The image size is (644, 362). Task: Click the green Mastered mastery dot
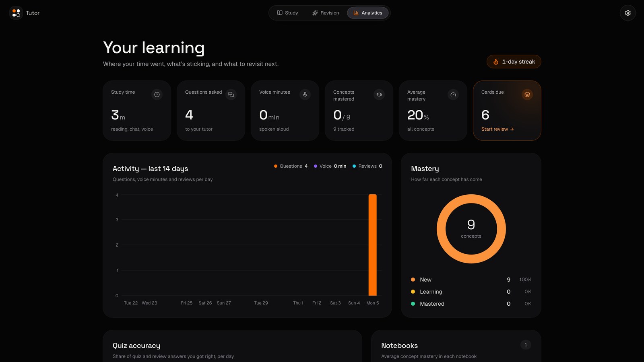click(x=413, y=304)
